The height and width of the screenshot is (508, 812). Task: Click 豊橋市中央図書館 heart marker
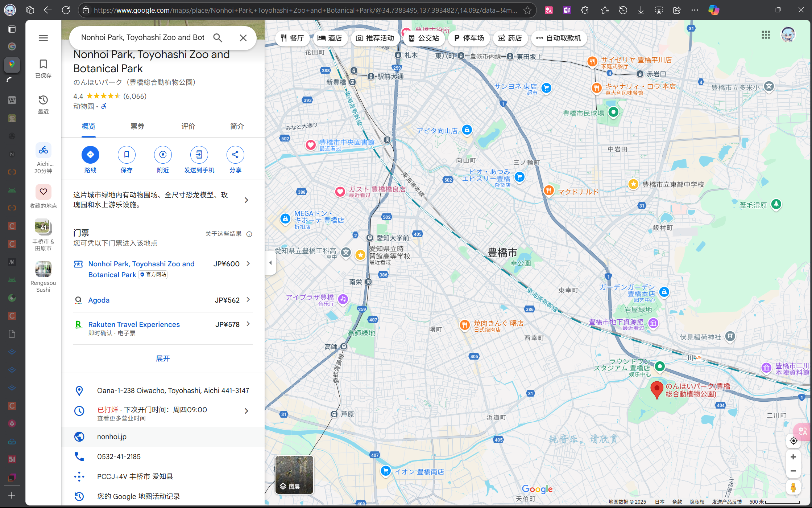pos(310,145)
